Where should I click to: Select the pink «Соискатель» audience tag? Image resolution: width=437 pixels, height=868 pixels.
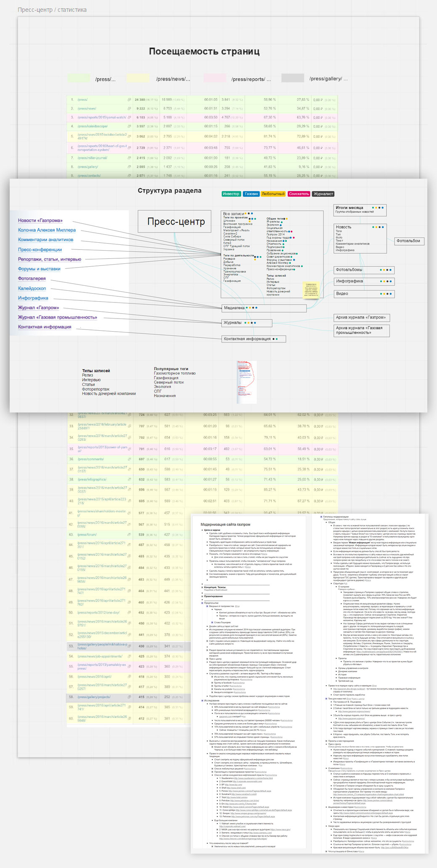[x=299, y=194]
